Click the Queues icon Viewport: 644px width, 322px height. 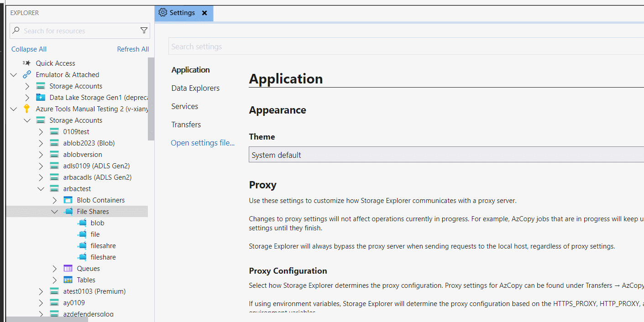click(x=68, y=269)
